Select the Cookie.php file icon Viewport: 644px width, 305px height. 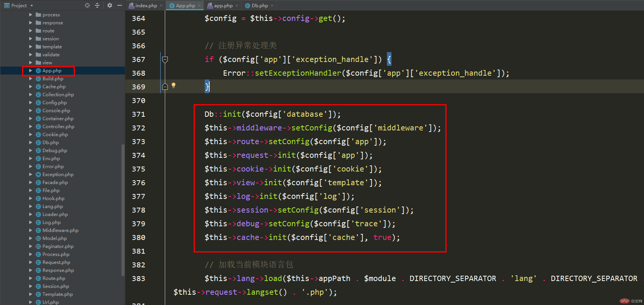[x=38, y=135]
